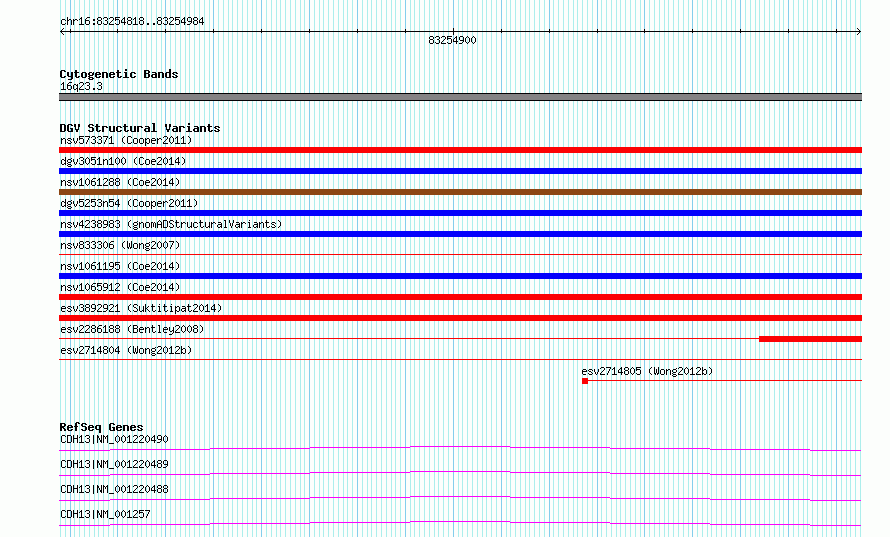Open variant esv2714804 (Wong2012b) label
This screenshot has width=890, height=537.
pos(126,350)
